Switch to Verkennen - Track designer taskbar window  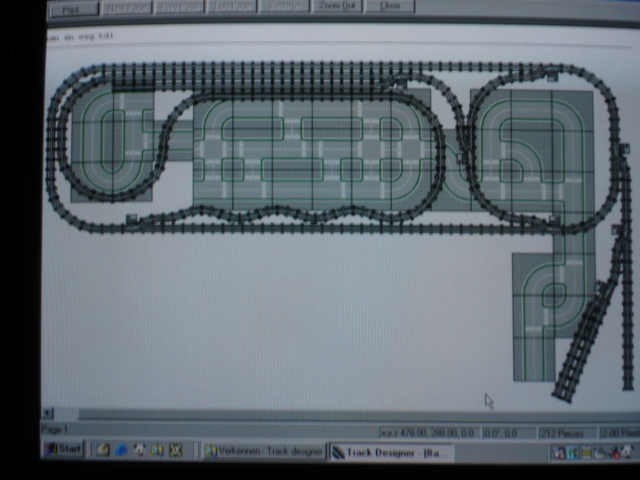(x=264, y=451)
